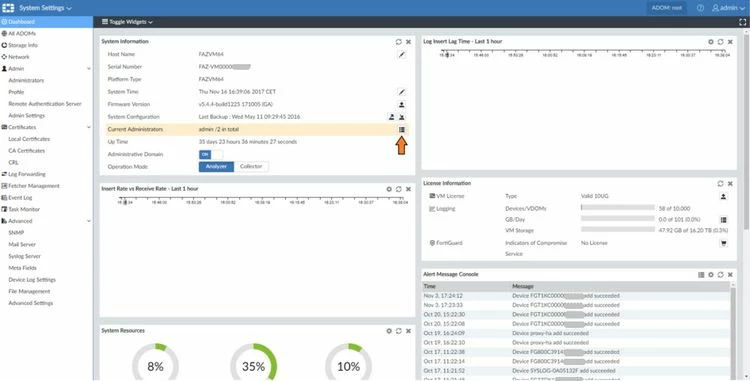Open Insert Rate vs Receive Rate settings
750x381 pixels.
point(389,189)
